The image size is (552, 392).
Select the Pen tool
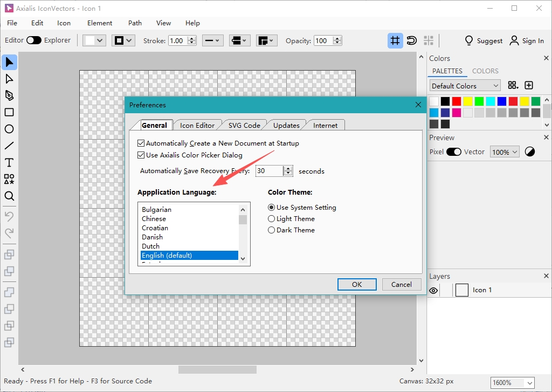[x=9, y=95]
